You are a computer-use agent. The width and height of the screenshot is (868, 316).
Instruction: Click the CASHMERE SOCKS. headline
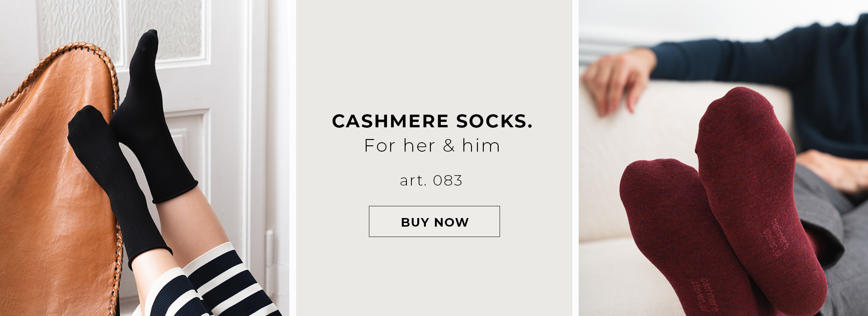point(432,121)
